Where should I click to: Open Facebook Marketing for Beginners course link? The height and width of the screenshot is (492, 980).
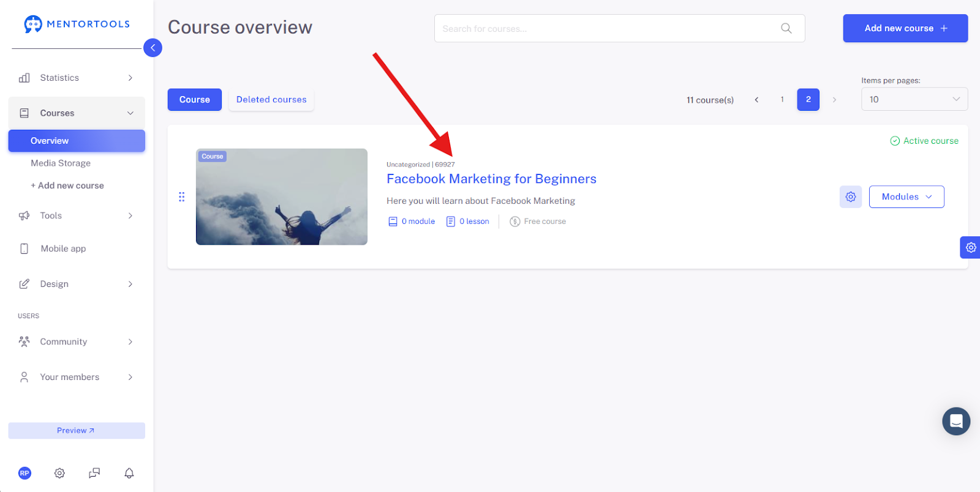click(491, 179)
